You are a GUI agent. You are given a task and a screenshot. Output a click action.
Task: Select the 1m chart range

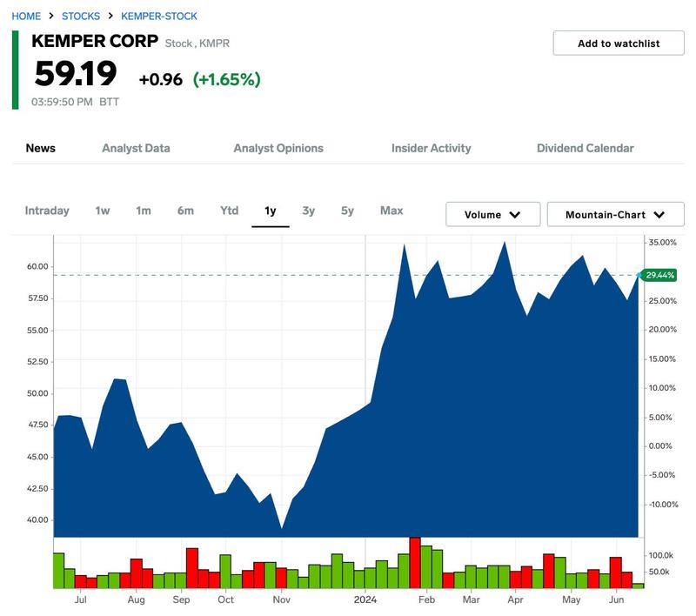click(x=144, y=211)
